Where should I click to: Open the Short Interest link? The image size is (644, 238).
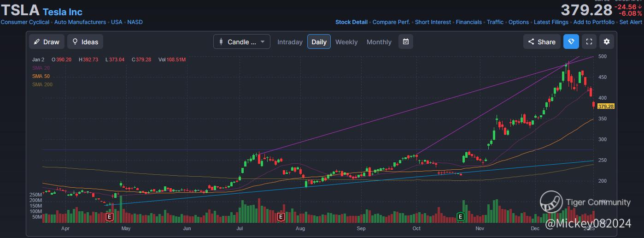click(x=433, y=22)
